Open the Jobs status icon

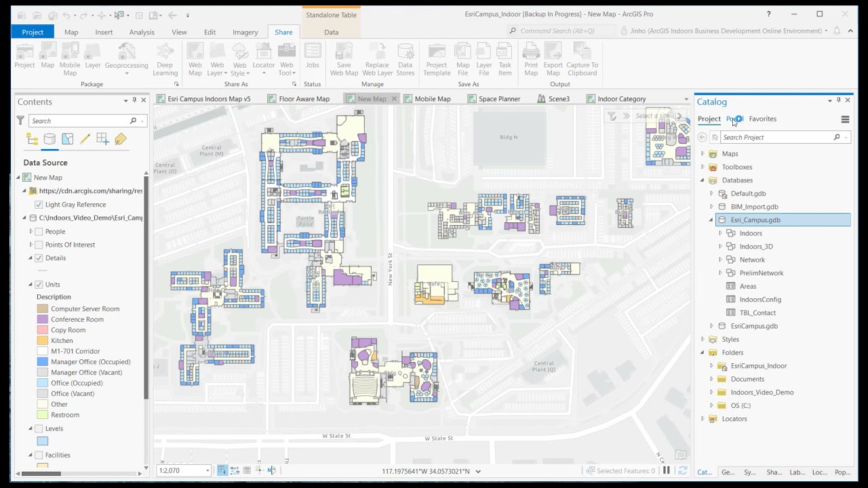313,56
